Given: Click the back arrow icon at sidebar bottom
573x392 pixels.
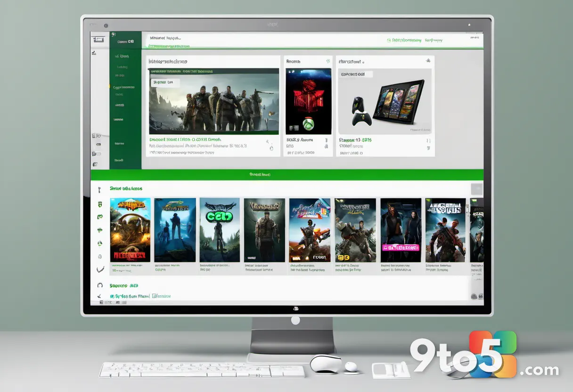Looking at the screenshot, I should point(99,297).
